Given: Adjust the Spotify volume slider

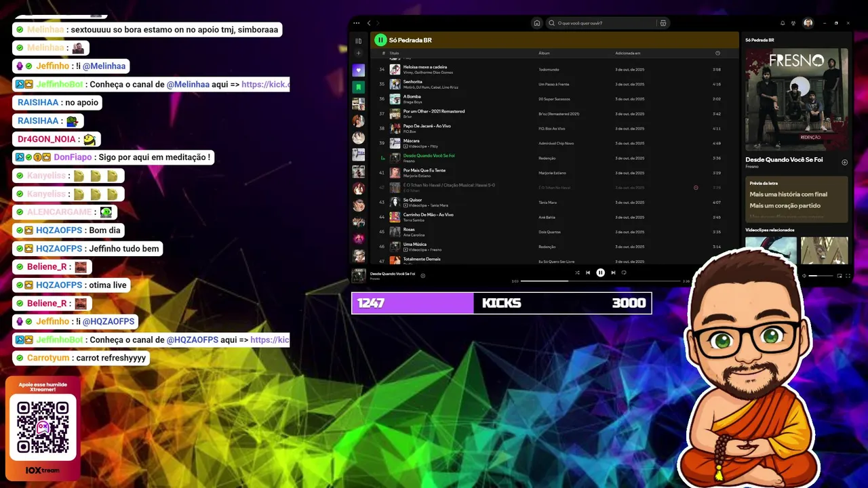Looking at the screenshot, I should [x=821, y=276].
